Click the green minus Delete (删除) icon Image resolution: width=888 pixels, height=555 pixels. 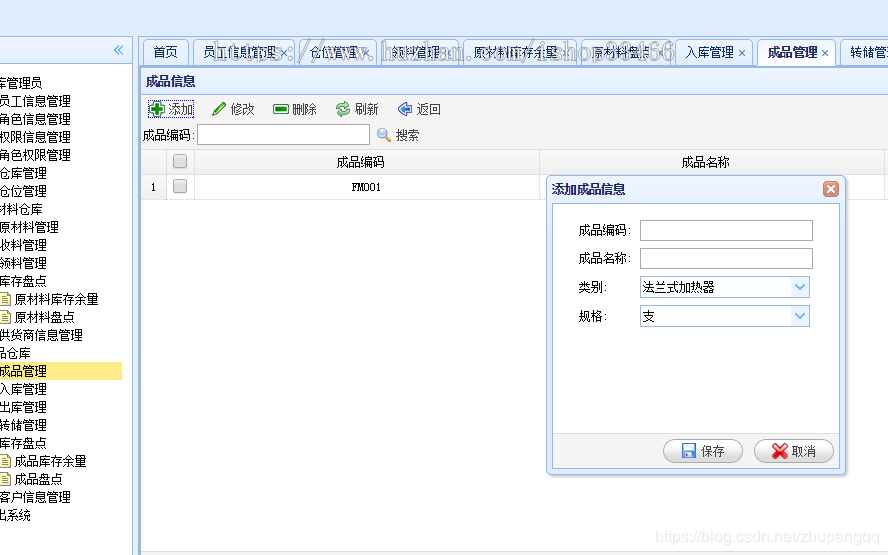click(x=281, y=109)
